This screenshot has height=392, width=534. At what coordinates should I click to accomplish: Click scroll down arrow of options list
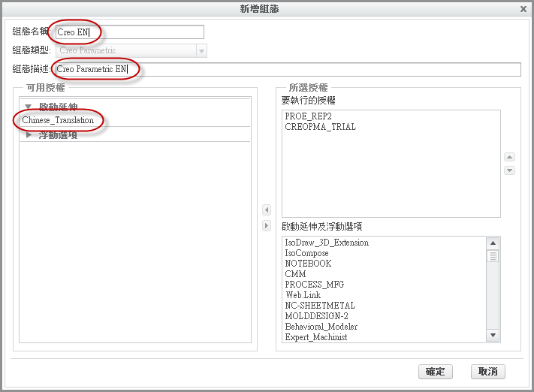pyautogui.click(x=493, y=335)
